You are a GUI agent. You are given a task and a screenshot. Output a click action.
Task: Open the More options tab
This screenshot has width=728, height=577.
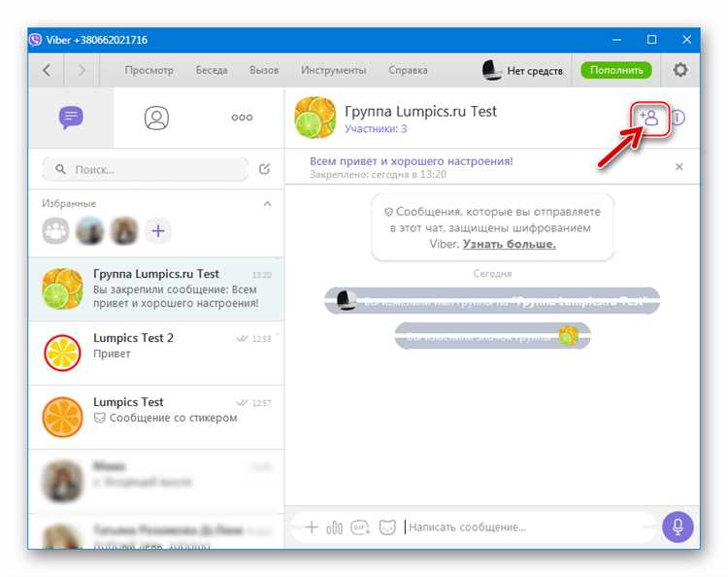242,118
